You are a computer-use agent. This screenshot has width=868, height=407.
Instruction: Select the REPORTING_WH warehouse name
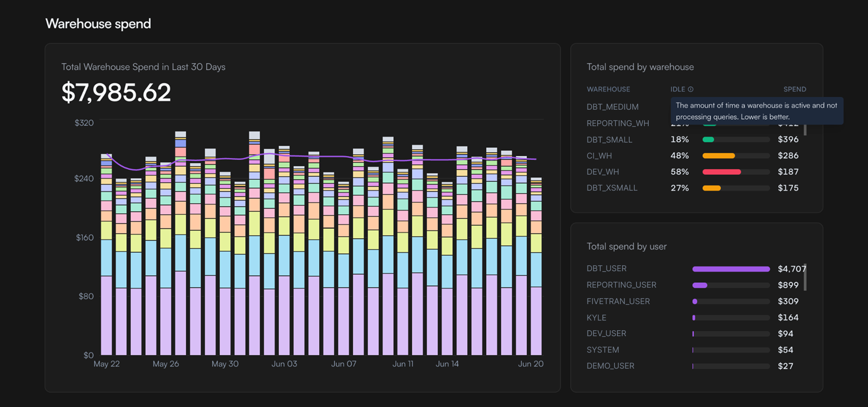(617, 123)
